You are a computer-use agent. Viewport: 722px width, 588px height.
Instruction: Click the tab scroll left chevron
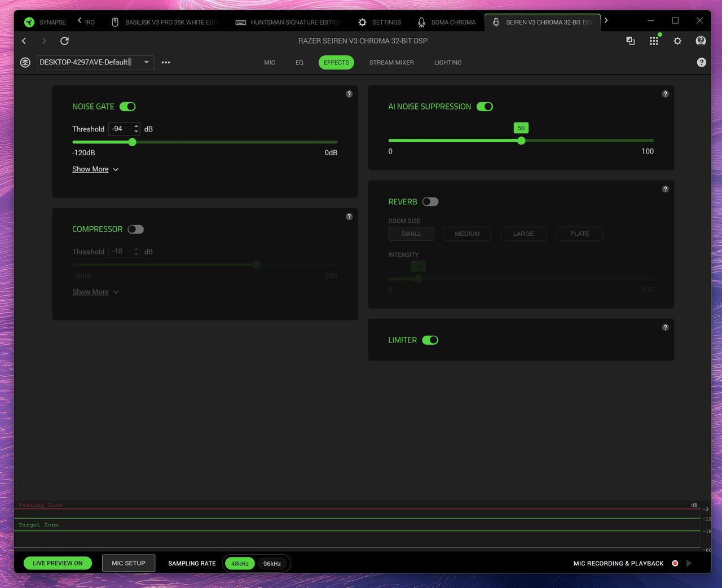(x=80, y=20)
